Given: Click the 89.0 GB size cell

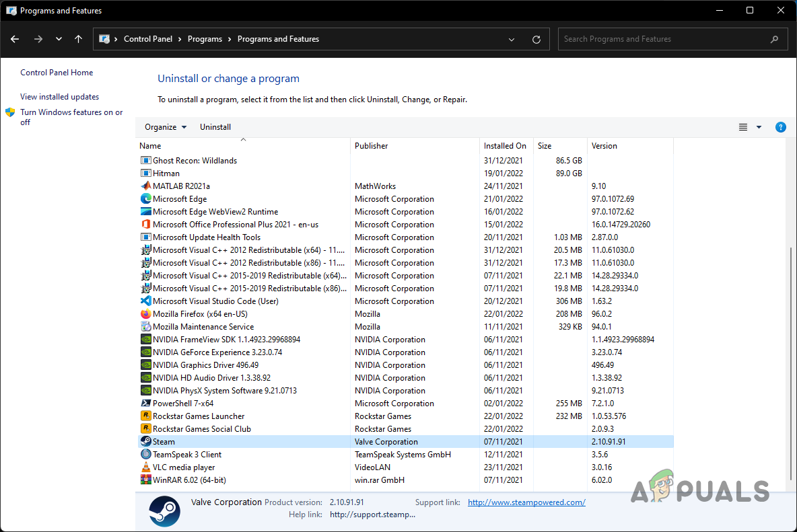Looking at the screenshot, I should pyautogui.click(x=569, y=173).
